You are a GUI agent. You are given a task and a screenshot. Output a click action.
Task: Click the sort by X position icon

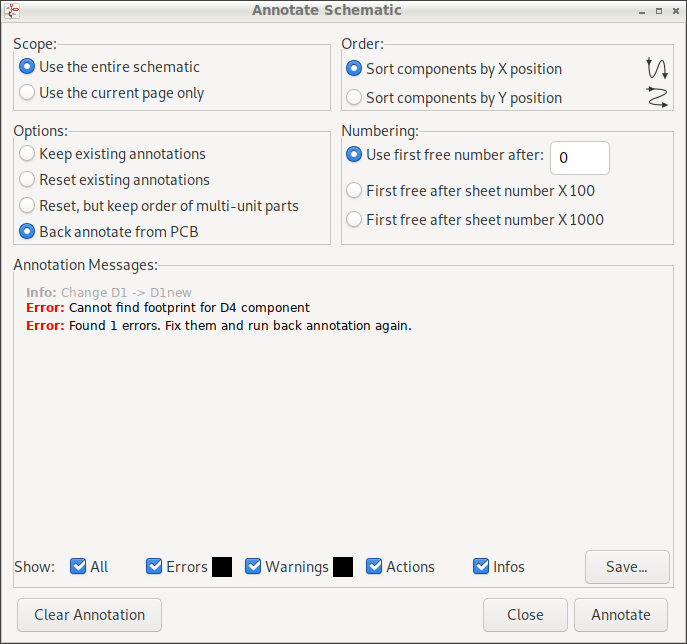tap(656, 68)
